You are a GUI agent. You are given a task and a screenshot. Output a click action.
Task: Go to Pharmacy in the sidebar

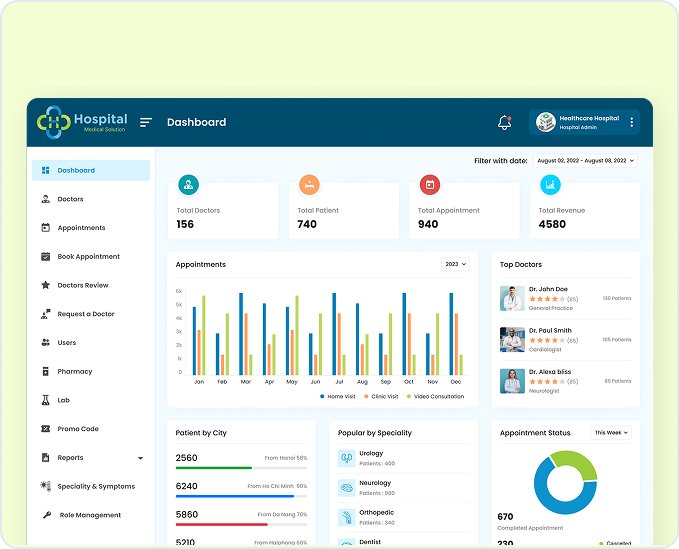point(74,372)
